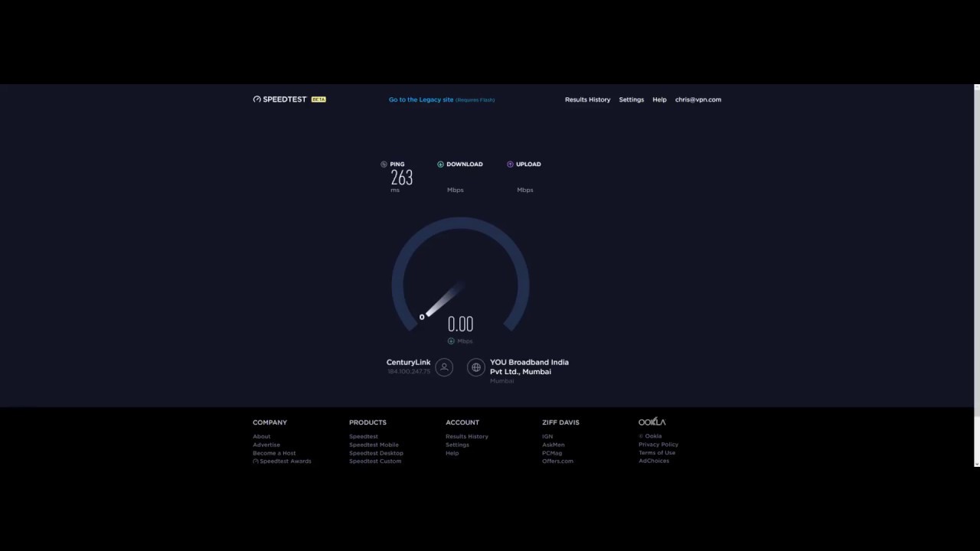980x551 pixels.
Task: Click the UPLOAD label
Action: 528,164
